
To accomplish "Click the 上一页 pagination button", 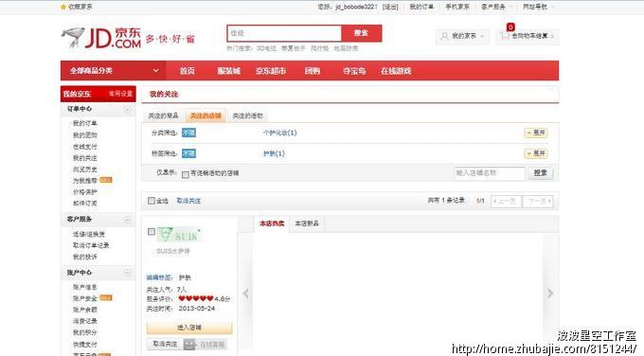I will point(506,202).
